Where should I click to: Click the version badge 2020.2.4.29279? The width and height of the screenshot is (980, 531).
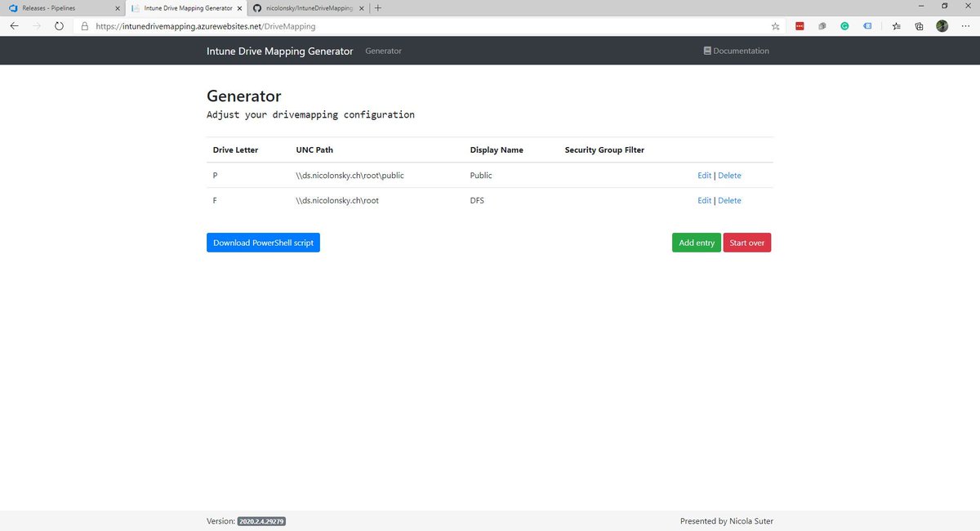point(261,521)
